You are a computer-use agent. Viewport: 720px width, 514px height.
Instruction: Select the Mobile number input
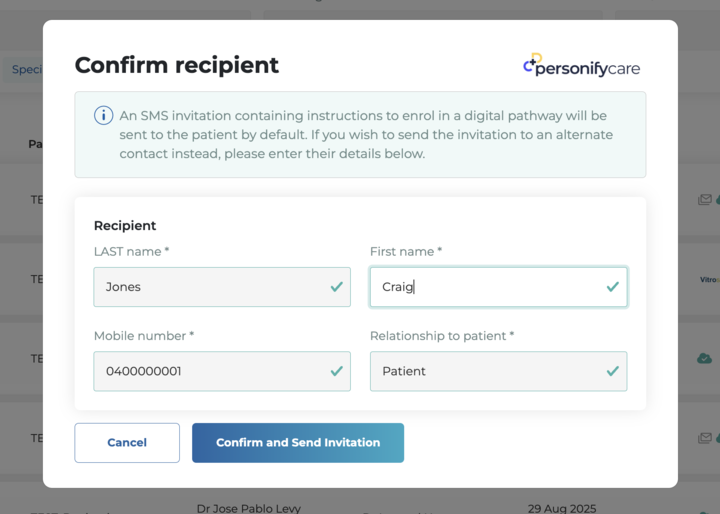coord(210,371)
